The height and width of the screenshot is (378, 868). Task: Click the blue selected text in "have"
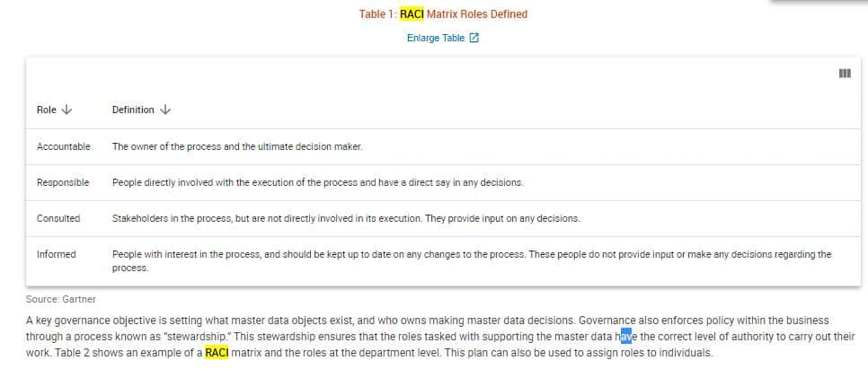tap(625, 337)
